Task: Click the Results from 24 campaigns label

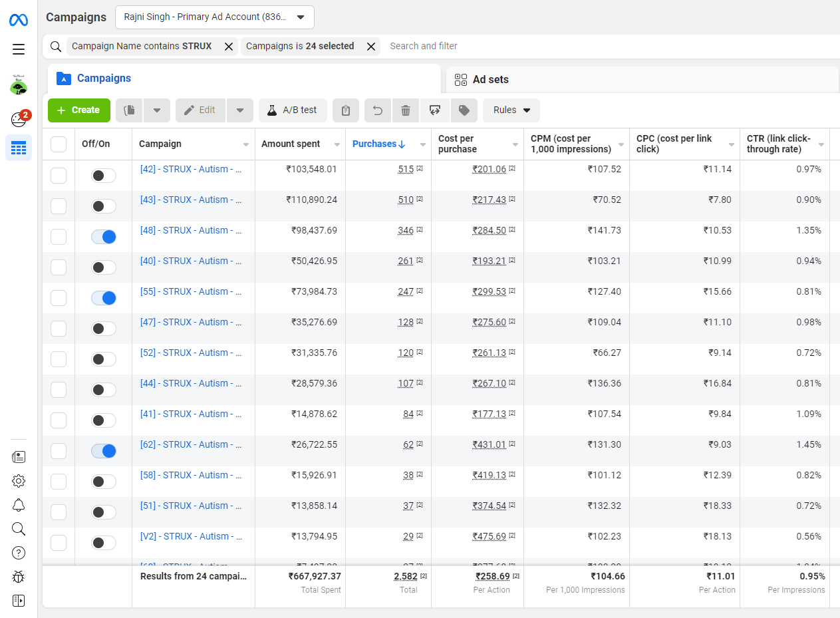Action: pos(194,576)
